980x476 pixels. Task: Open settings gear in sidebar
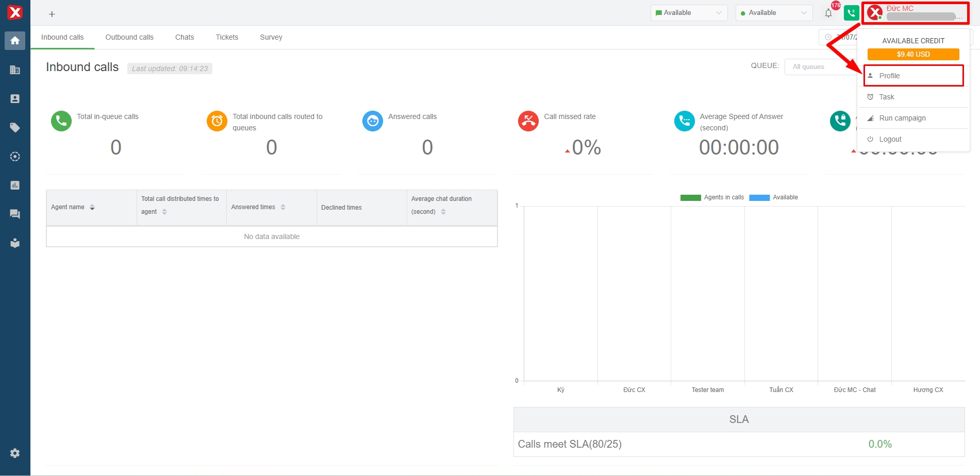pyautogui.click(x=15, y=453)
